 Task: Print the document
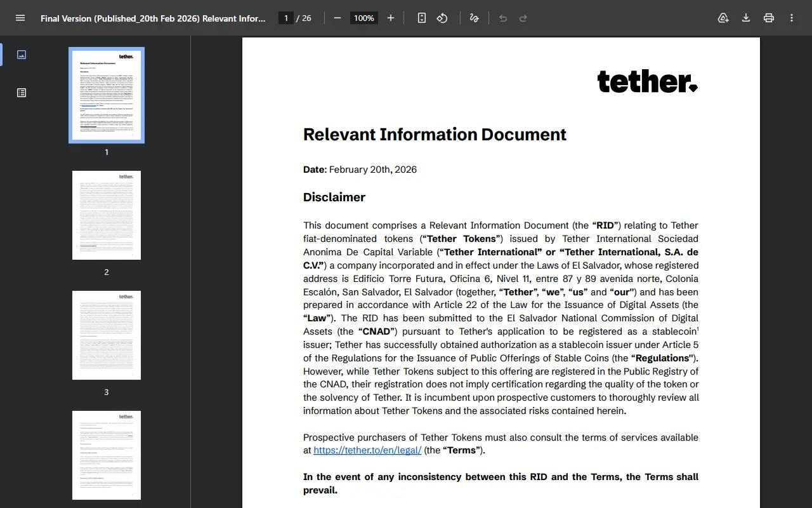click(x=769, y=18)
